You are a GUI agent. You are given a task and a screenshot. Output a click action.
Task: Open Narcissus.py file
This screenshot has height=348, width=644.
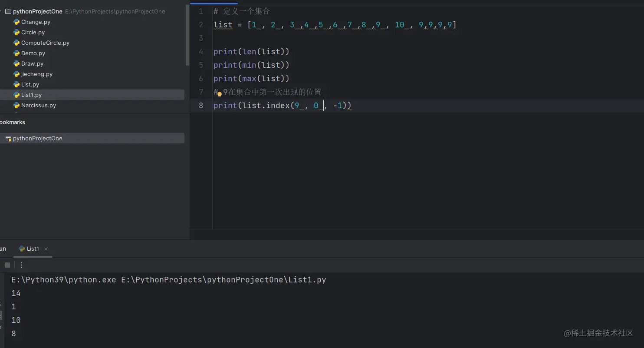(x=39, y=105)
